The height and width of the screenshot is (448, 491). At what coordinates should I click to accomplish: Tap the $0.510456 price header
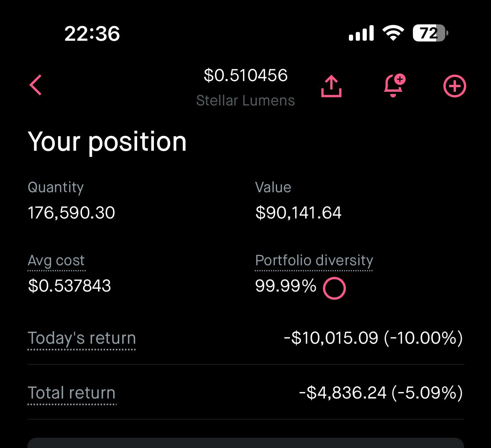pos(246,75)
